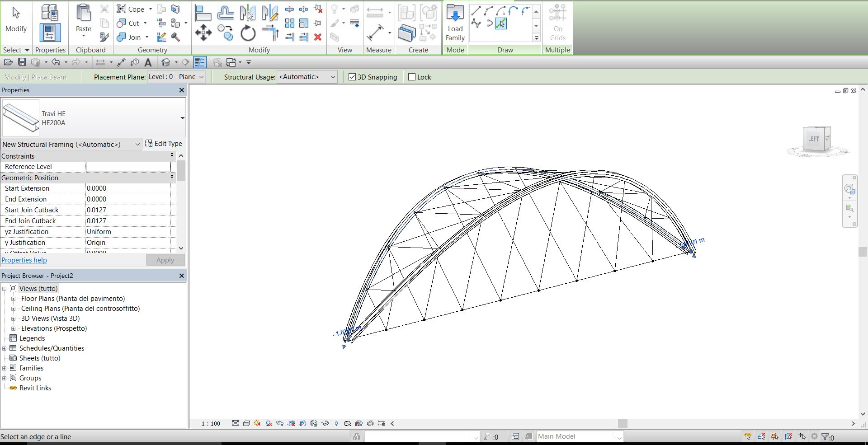868x445 pixels.
Task: Select the Schedules/Quantities browser item
Action: pos(52,348)
